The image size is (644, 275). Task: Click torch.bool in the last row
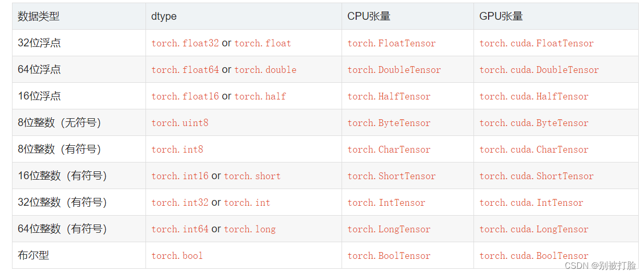pos(177,256)
